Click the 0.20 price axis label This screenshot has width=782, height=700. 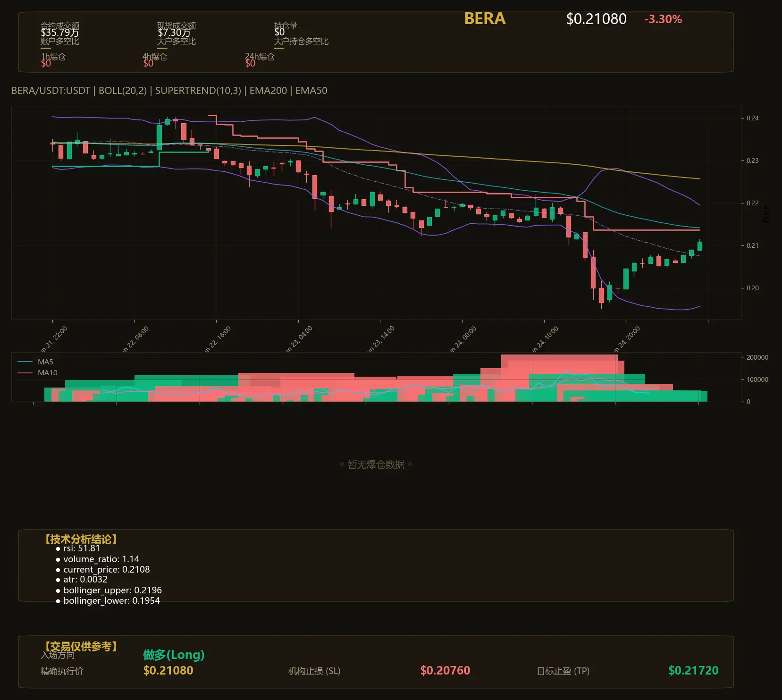coord(753,288)
